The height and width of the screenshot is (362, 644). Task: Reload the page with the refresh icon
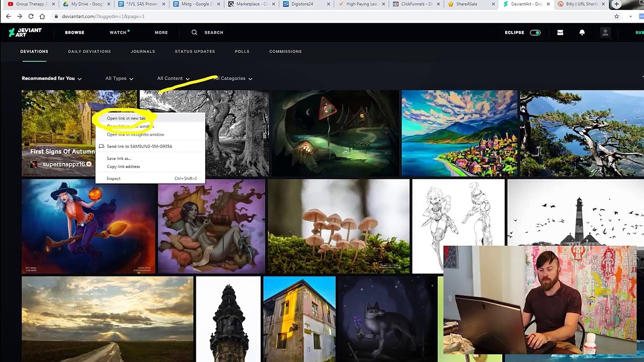31,16
